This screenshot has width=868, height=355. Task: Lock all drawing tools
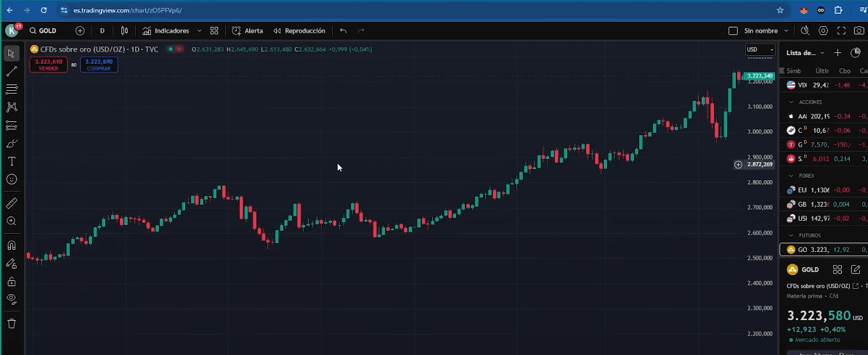coord(11,282)
